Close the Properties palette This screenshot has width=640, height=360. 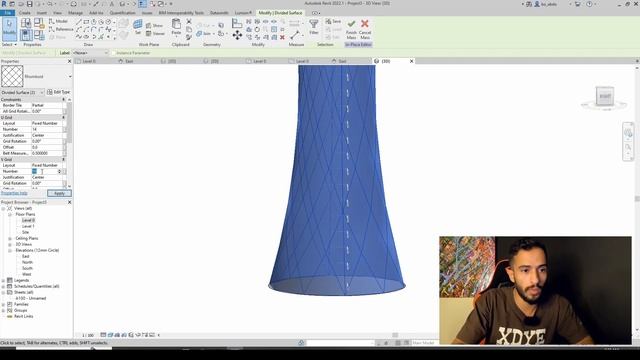pos(69,61)
